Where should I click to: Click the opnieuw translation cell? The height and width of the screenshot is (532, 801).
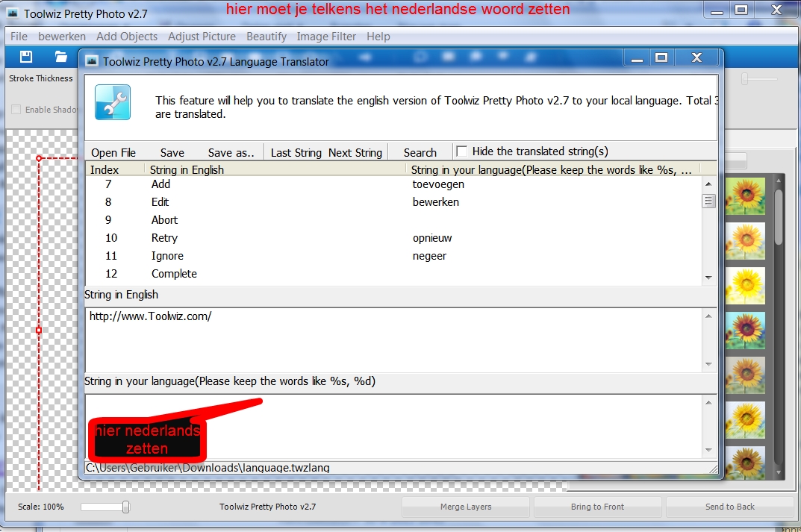pyautogui.click(x=432, y=238)
